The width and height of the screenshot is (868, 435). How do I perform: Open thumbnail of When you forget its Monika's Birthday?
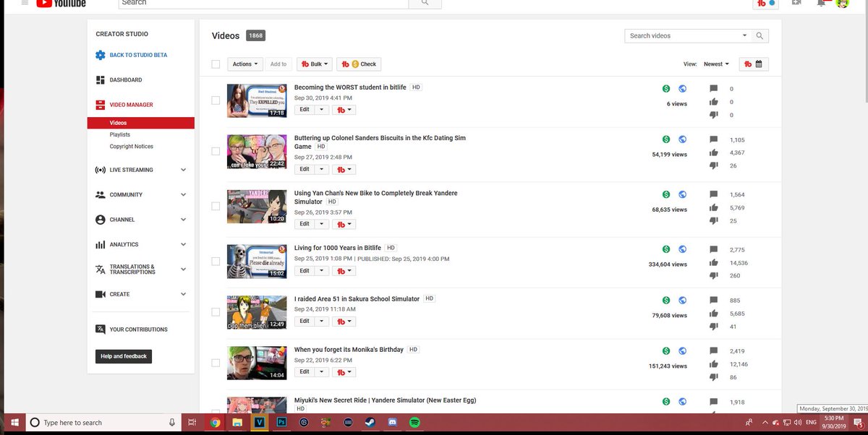pos(257,363)
